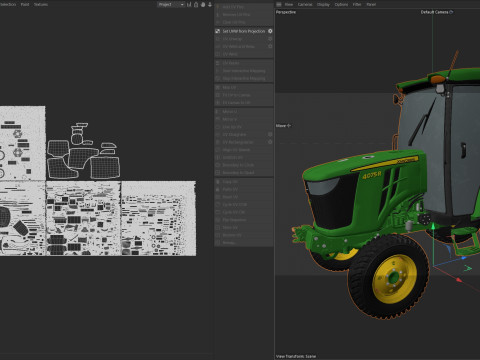This screenshot has height=360, width=480.
Task: Open the viewport Cameras menu
Action: 305,4
